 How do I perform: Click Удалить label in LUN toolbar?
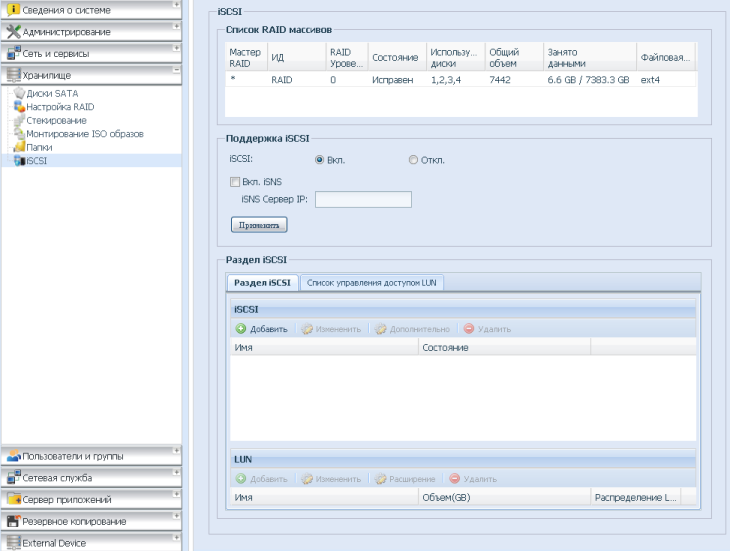point(480,479)
